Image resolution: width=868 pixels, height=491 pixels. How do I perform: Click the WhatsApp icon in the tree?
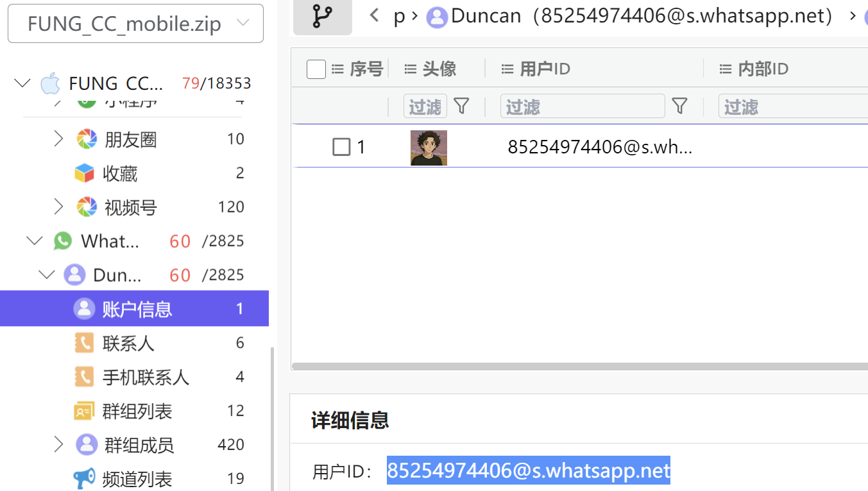tap(63, 241)
